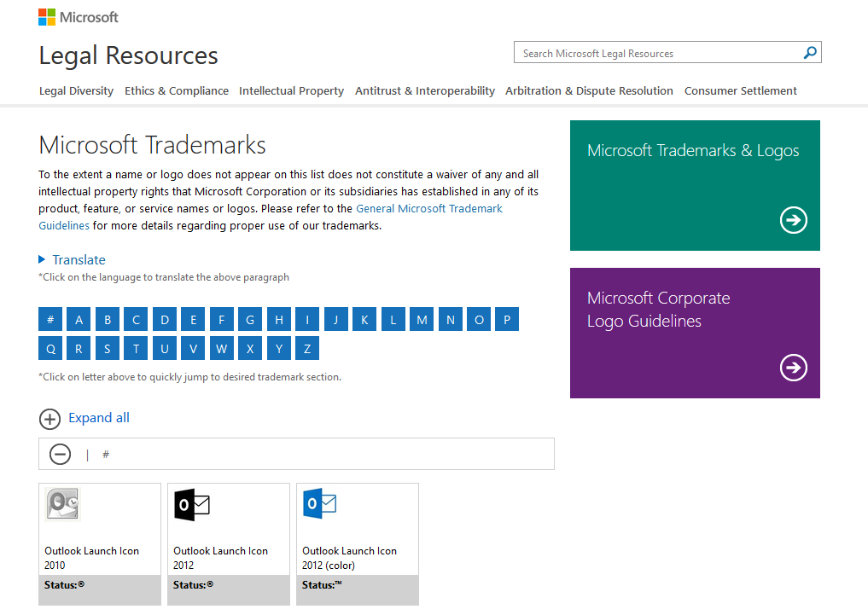
Task: Jump to letter Q trademarks
Action: [x=50, y=348]
